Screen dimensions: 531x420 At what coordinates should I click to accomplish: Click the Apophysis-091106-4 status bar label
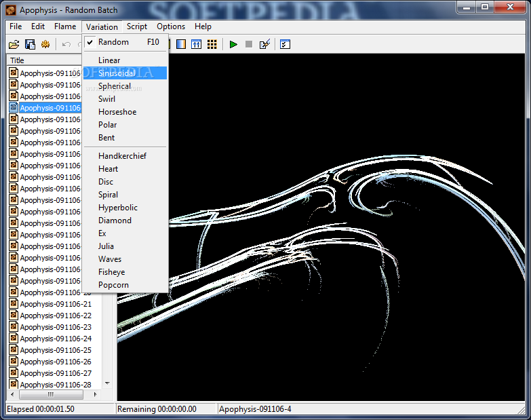point(255,409)
